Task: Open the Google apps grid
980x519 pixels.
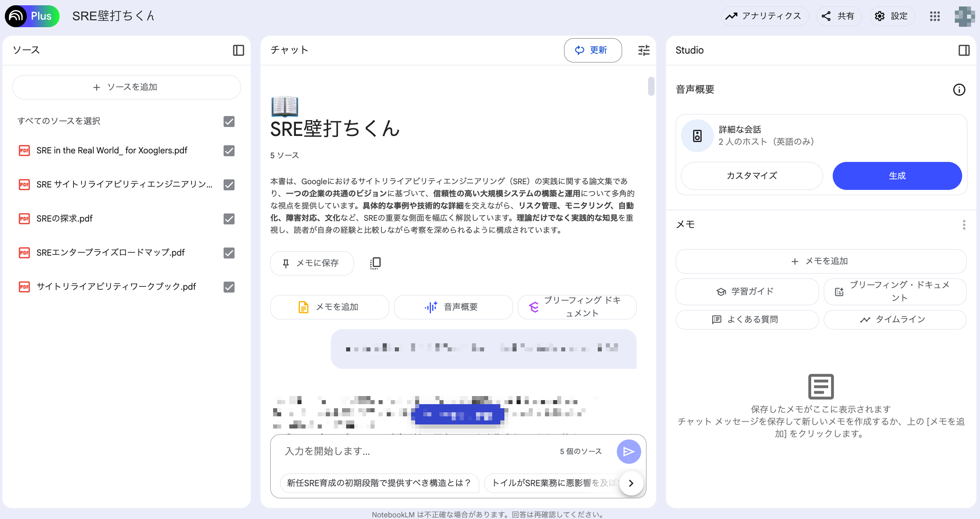Action: point(935,16)
